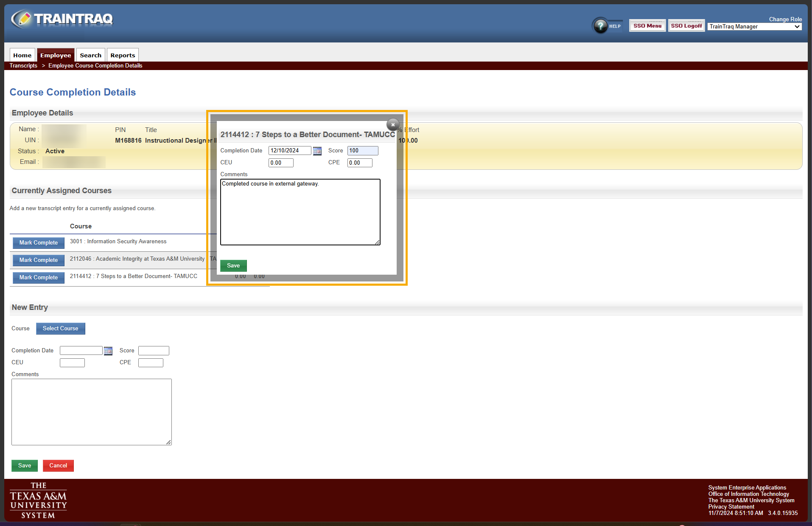Mark Information Security Awareness complete
This screenshot has height=526, width=812.
(x=38, y=243)
